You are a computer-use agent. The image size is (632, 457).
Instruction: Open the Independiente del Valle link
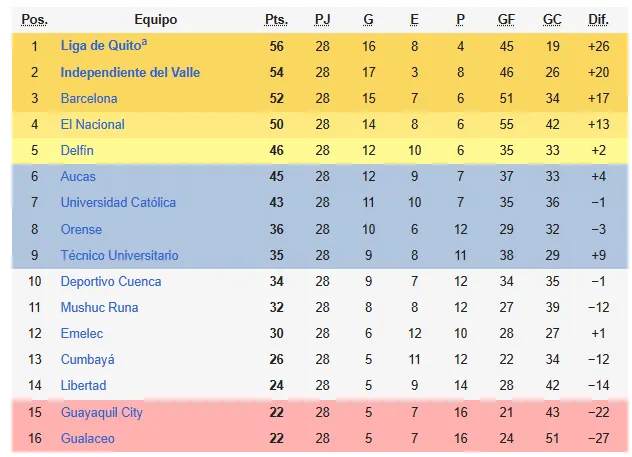point(130,72)
